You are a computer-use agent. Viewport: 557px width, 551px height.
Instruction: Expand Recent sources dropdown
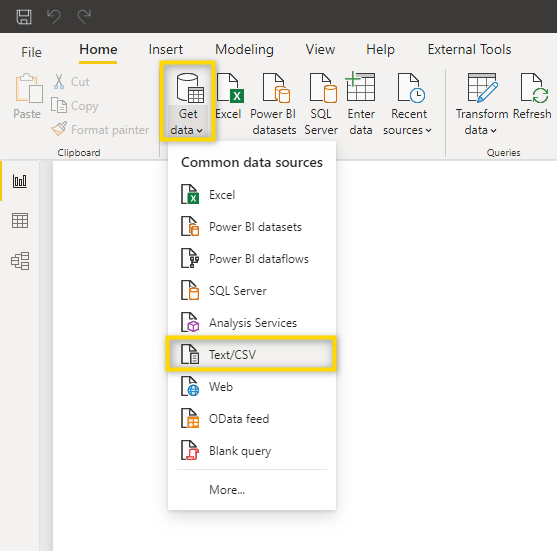pyautogui.click(x=407, y=104)
